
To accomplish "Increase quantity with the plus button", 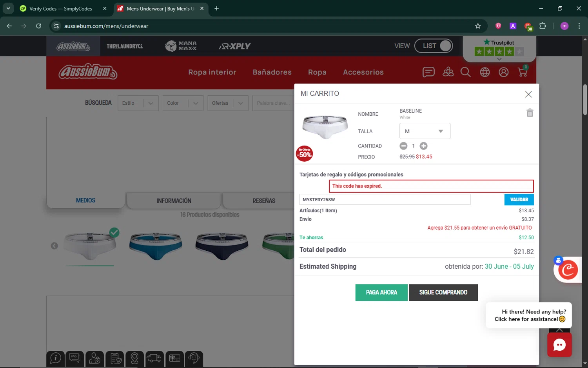I will [423, 146].
